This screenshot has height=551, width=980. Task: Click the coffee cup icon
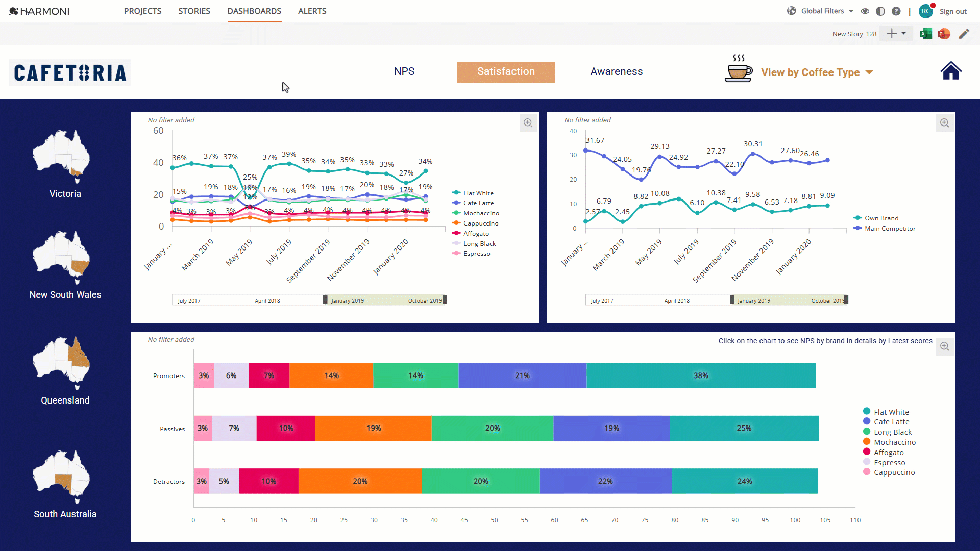tap(739, 68)
